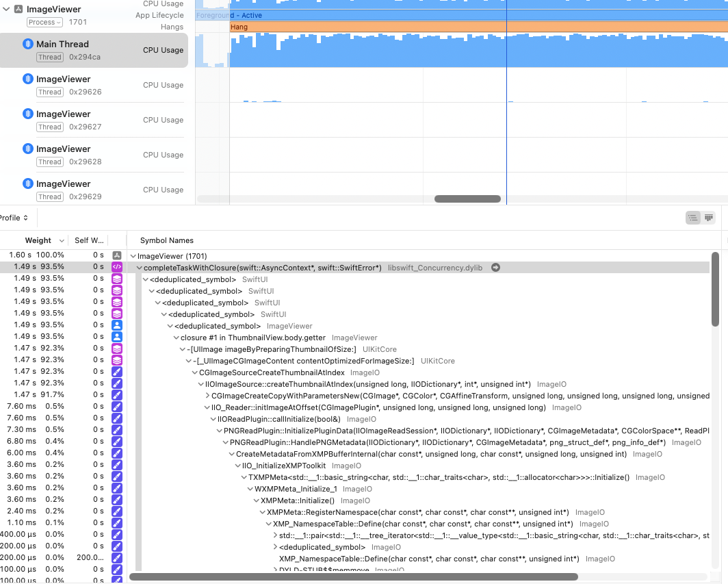Screen dimensions: 728x584
Task: Collapse the ImageViewer process track disclosure
Action: pos(6,10)
